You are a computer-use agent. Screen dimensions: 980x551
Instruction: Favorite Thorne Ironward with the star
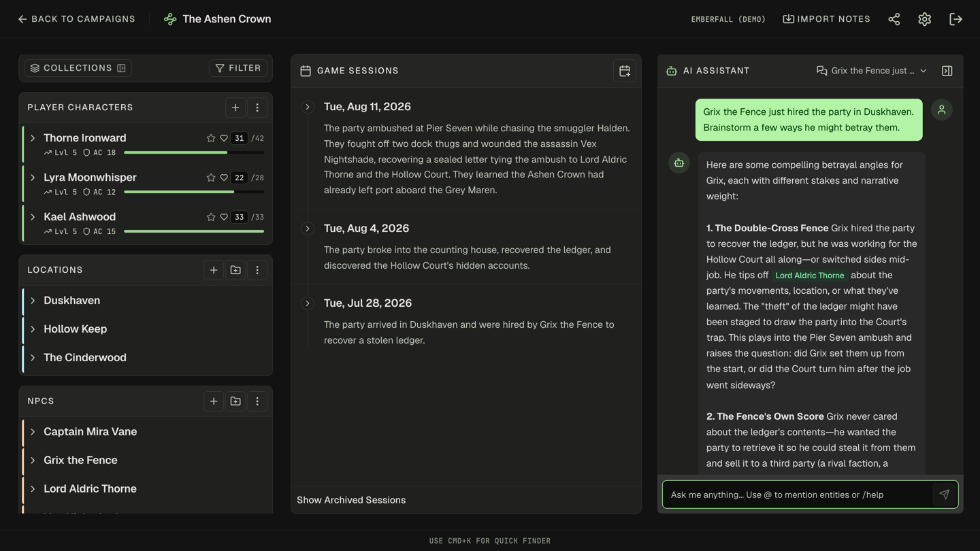pos(211,138)
